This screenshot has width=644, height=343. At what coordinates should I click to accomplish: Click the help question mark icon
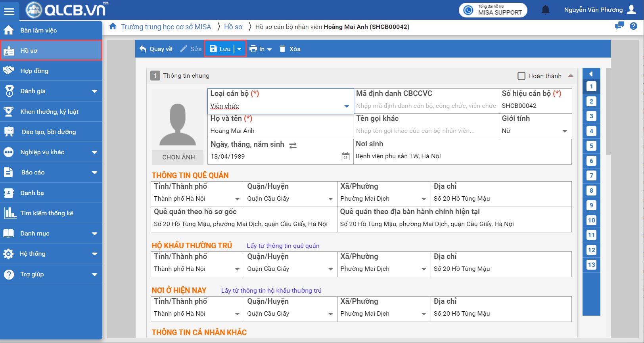(x=634, y=26)
